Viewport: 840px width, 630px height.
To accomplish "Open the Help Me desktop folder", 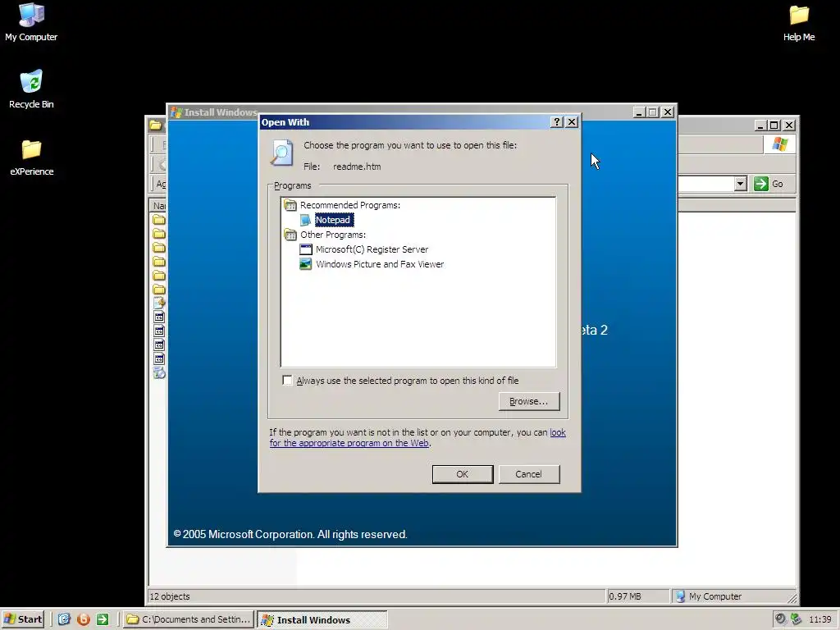I will pos(799,22).
